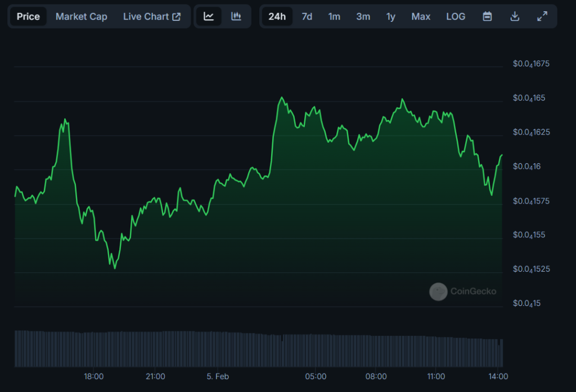
Task: Expand chart to fullscreen
Action: pyautogui.click(x=542, y=16)
